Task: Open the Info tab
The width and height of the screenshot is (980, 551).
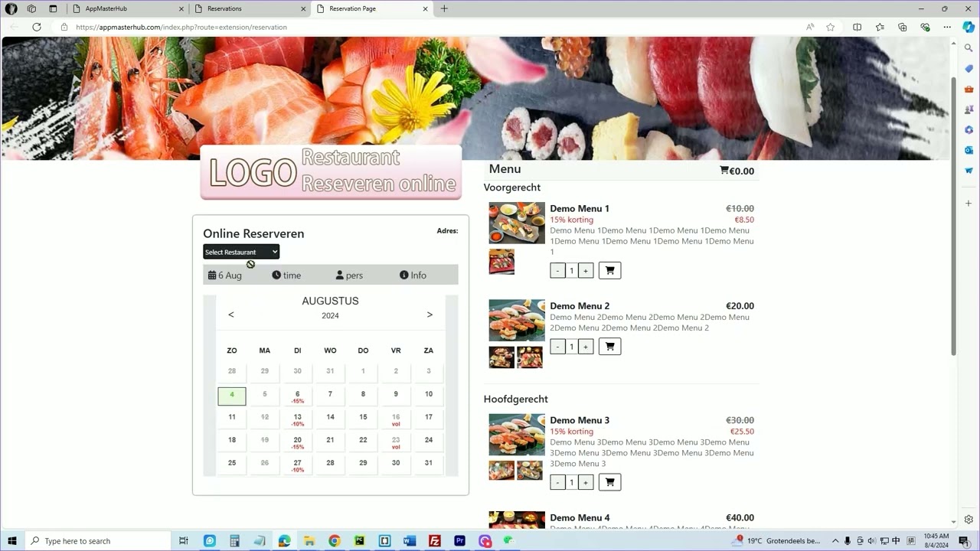Action: pos(413,275)
